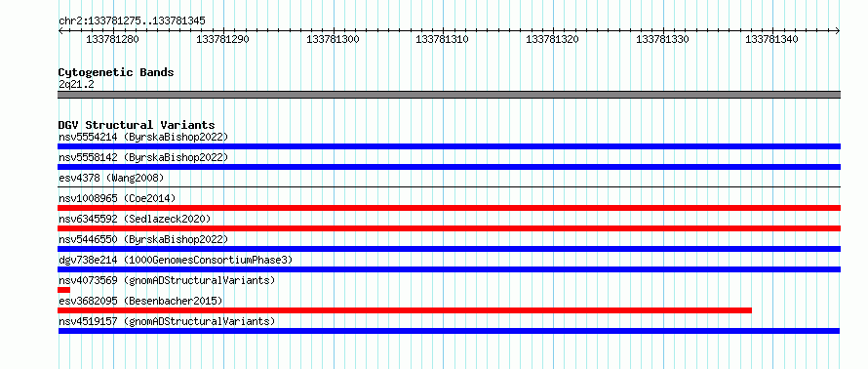Viewport: 868px width, 369px height.
Task: Select the blue bar for nsv4519157
Action: pyautogui.click(x=449, y=331)
